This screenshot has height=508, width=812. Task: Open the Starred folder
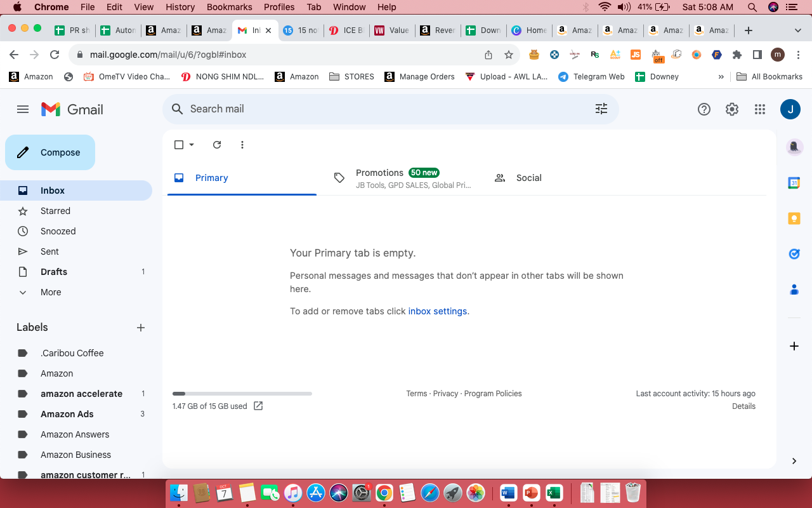click(76, 211)
